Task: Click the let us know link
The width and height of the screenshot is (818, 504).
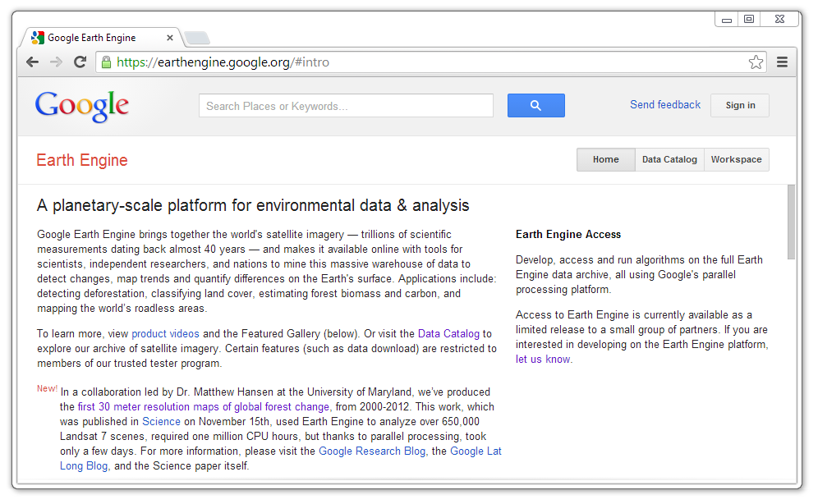Action: [543, 359]
